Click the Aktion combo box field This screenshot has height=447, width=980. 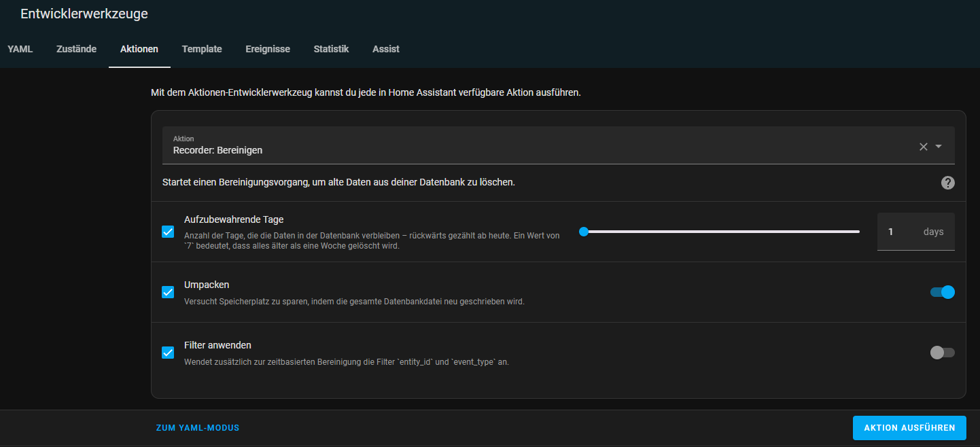point(558,145)
